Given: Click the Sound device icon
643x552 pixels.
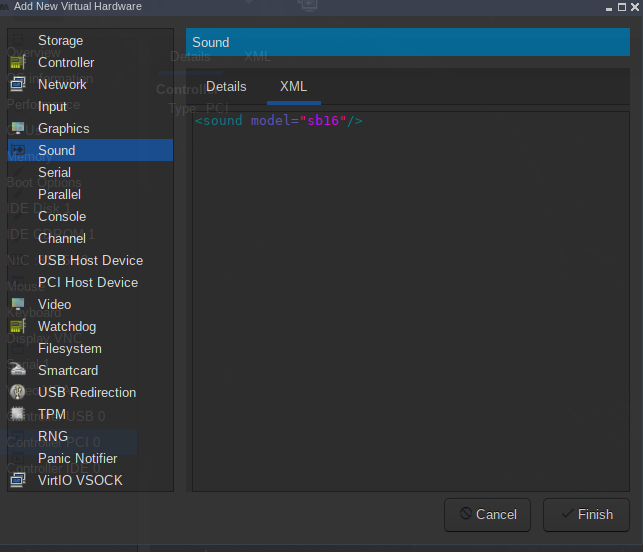Looking at the screenshot, I should (x=18, y=150).
